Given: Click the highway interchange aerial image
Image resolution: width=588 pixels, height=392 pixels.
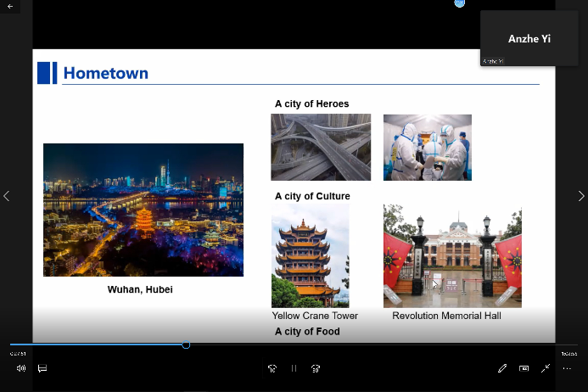Looking at the screenshot, I should click(321, 148).
